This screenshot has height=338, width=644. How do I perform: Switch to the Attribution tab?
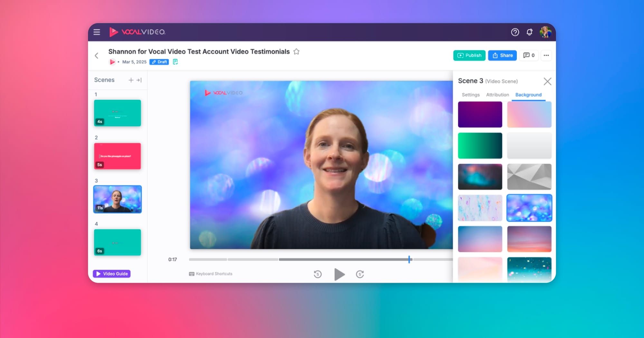coord(497,95)
